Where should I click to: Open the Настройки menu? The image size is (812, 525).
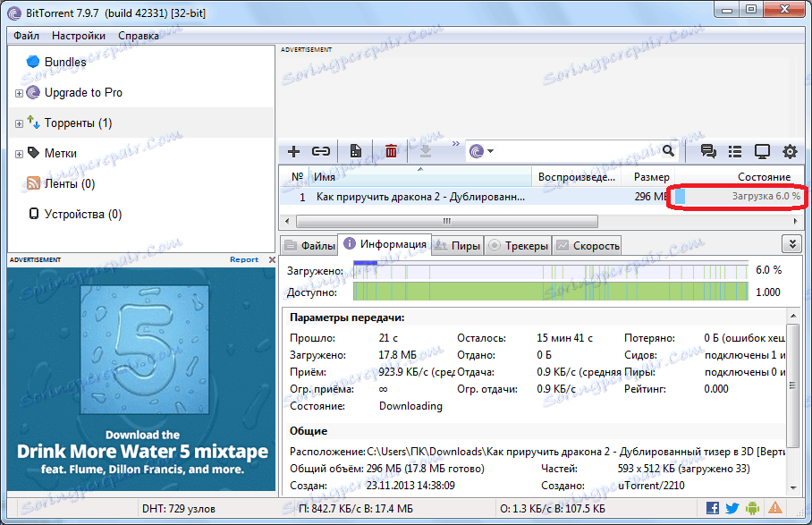pyautogui.click(x=79, y=35)
